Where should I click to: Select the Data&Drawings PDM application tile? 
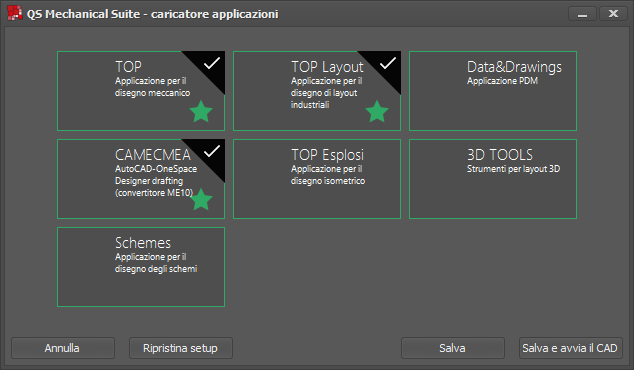[493, 91]
